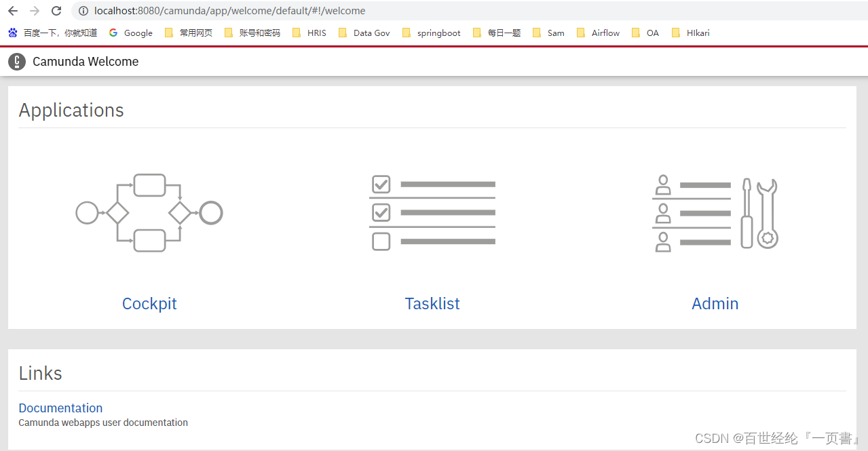The height and width of the screenshot is (451, 868).
Task: Open the 常用网页 bookmark folder
Action: pos(189,33)
